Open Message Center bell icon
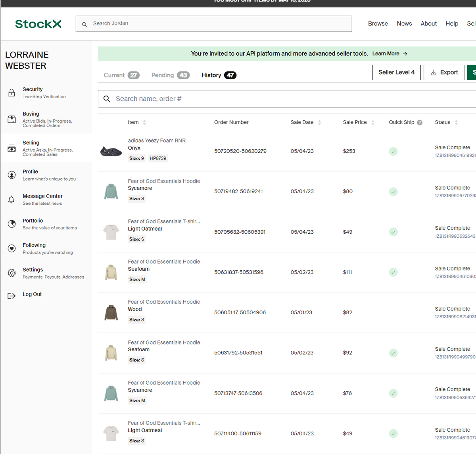Screen dimensions: 476x454 click(x=12, y=199)
